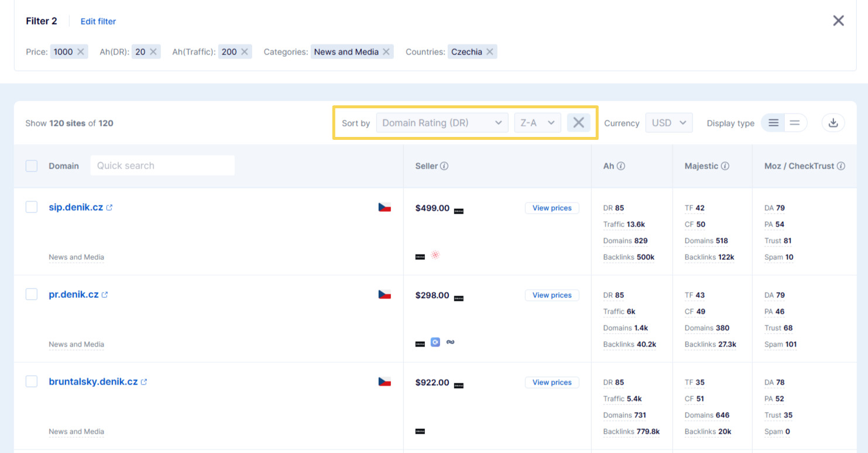Image resolution: width=868 pixels, height=453 pixels.
Task: Check the pr.denik.cz row checkbox
Action: 32,294
